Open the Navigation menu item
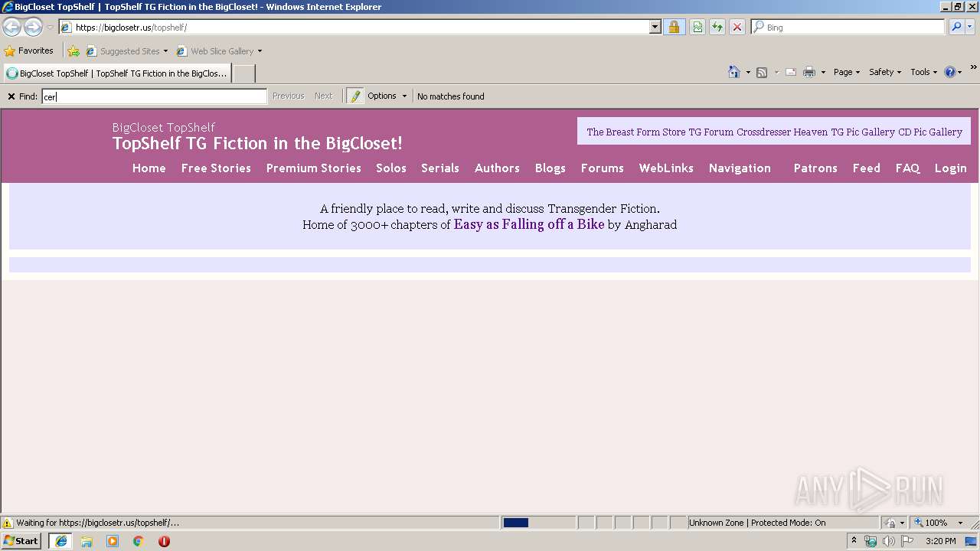The height and width of the screenshot is (551, 980). [x=740, y=168]
